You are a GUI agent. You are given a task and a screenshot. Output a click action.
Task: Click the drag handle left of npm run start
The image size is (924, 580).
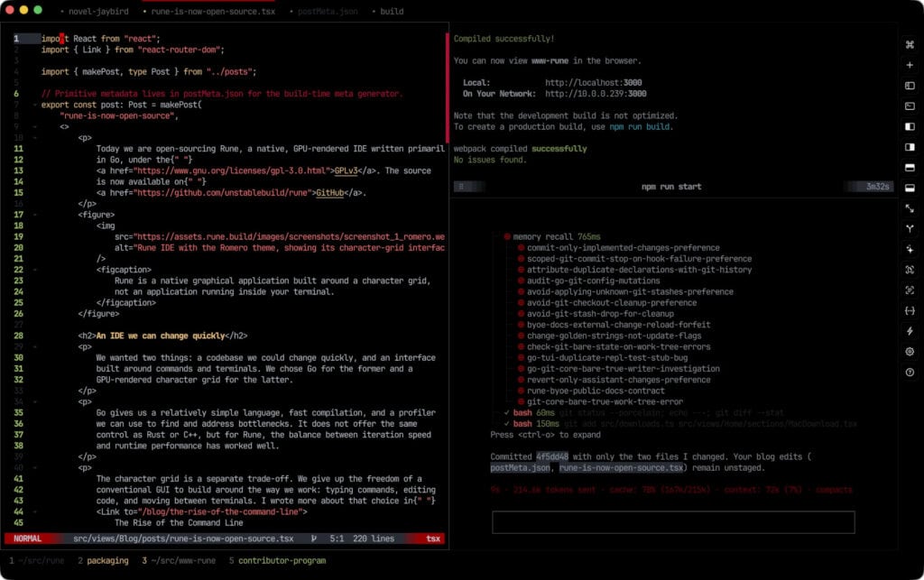pos(461,187)
